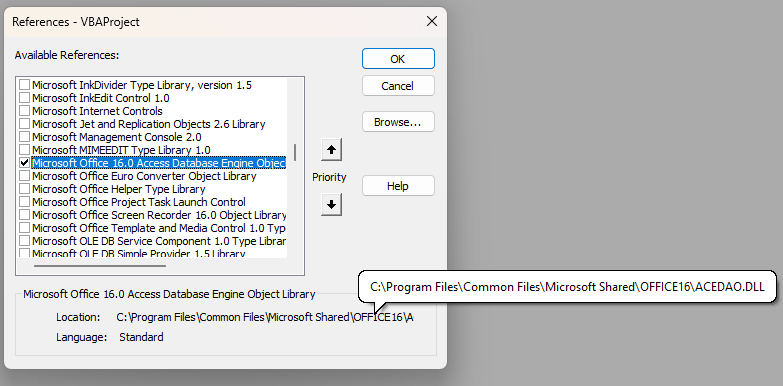The height and width of the screenshot is (386, 783).
Task: Click the OK button
Action: point(398,59)
